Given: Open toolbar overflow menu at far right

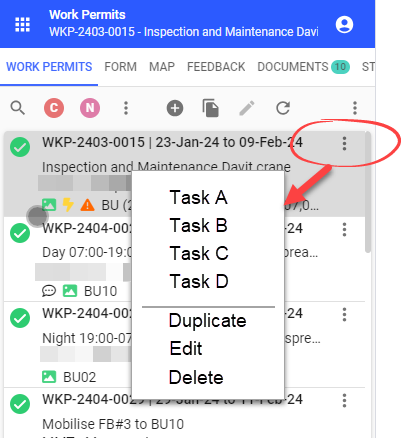Looking at the screenshot, I should pyautogui.click(x=355, y=108).
